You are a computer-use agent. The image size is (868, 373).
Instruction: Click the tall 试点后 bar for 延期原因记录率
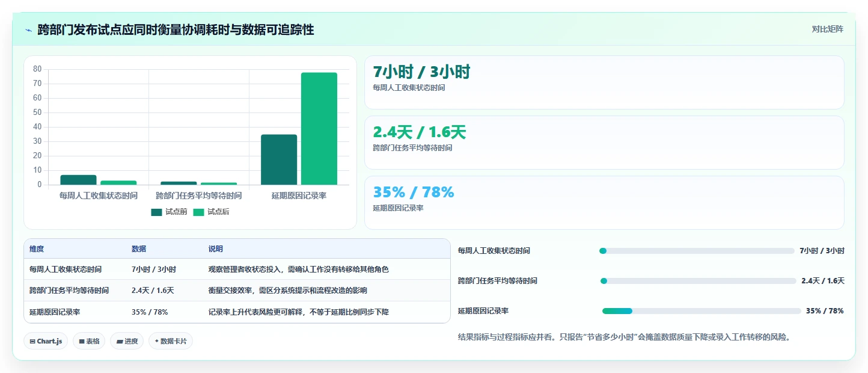[x=319, y=129]
